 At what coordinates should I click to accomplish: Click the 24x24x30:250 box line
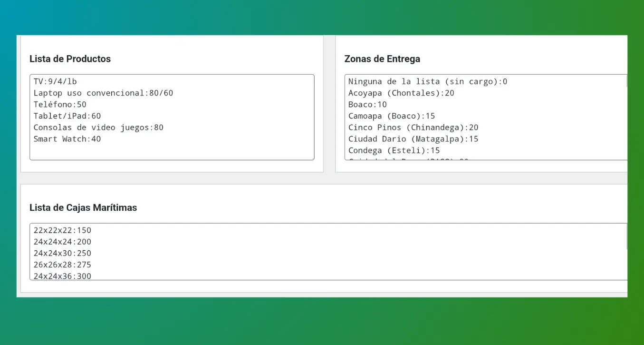62,253
